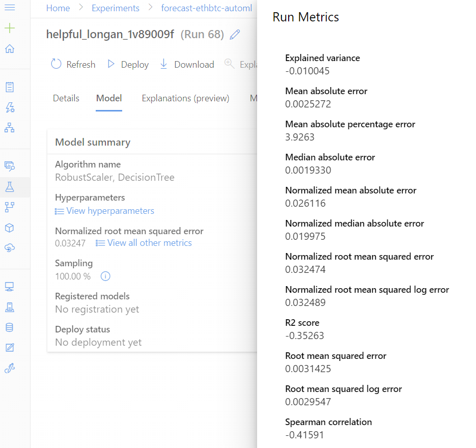This screenshot has height=448, width=476.
Task: Open Datastores database icon in sidebar
Action: click(10, 327)
